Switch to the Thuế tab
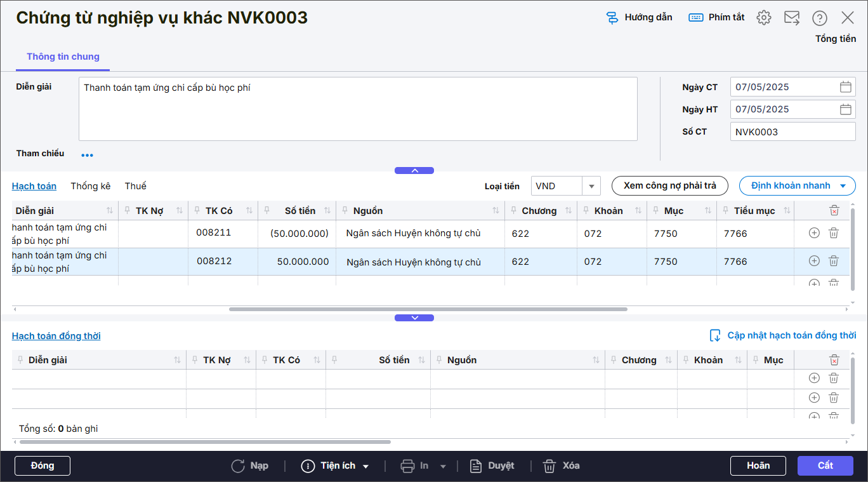This screenshot has height=482, width=868. point(135,186)
